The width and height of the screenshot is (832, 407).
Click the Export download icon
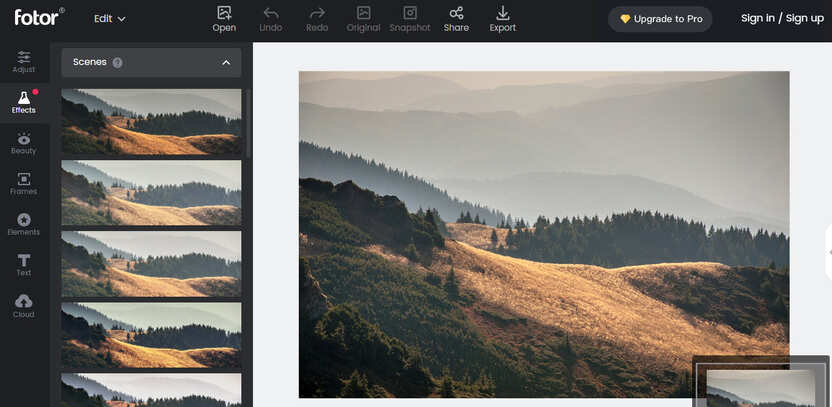pos(502,13)
